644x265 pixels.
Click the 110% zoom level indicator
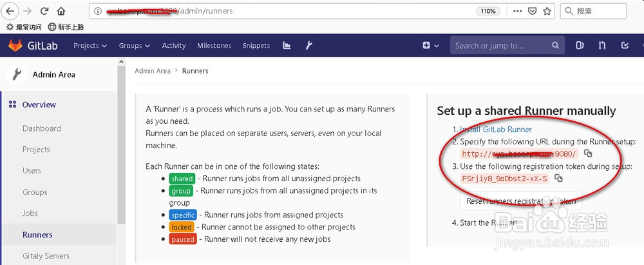[488, 11]
